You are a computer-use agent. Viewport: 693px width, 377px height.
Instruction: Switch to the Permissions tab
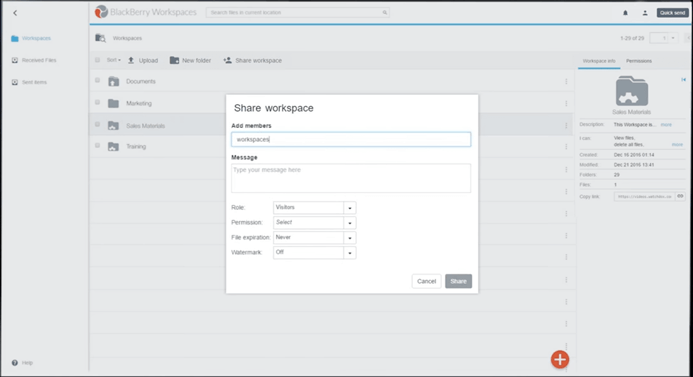639,61
